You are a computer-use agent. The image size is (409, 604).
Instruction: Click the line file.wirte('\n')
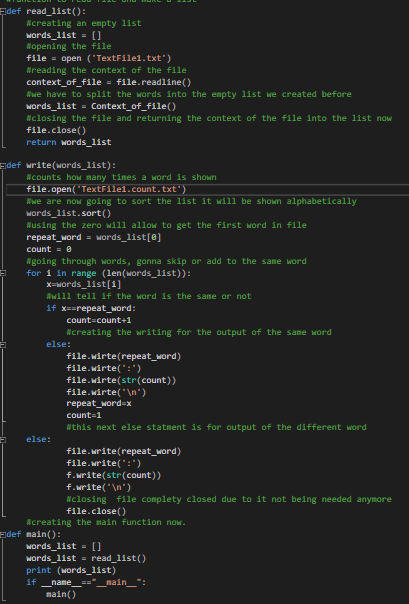click(106, 392)
